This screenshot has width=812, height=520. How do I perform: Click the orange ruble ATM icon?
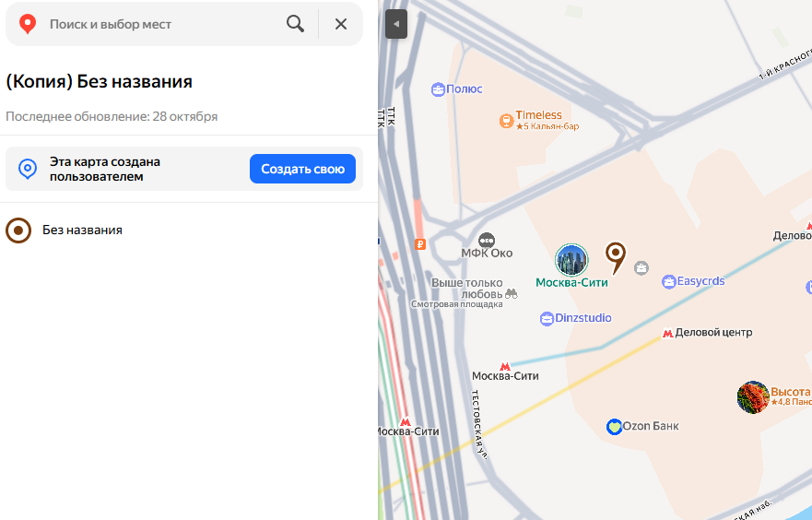click(420, 244)
